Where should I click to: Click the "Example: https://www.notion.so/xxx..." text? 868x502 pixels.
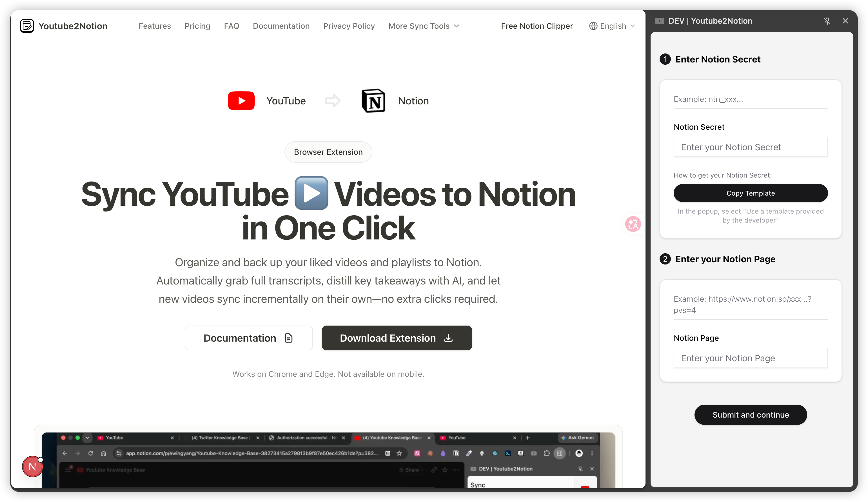742,304
